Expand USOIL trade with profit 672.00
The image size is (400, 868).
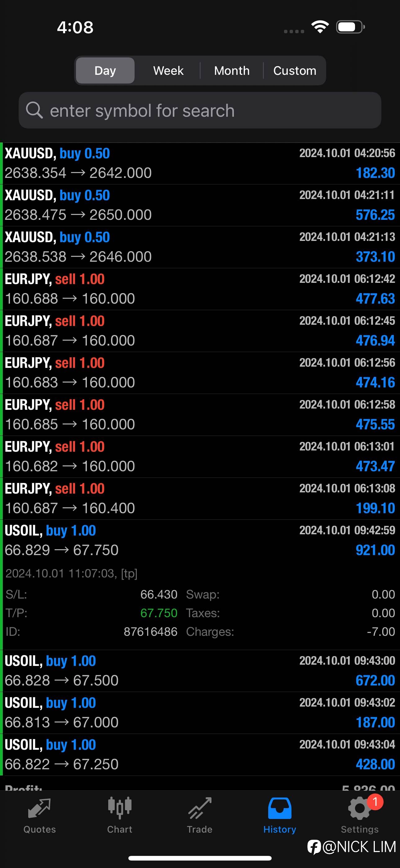[200, 671]
